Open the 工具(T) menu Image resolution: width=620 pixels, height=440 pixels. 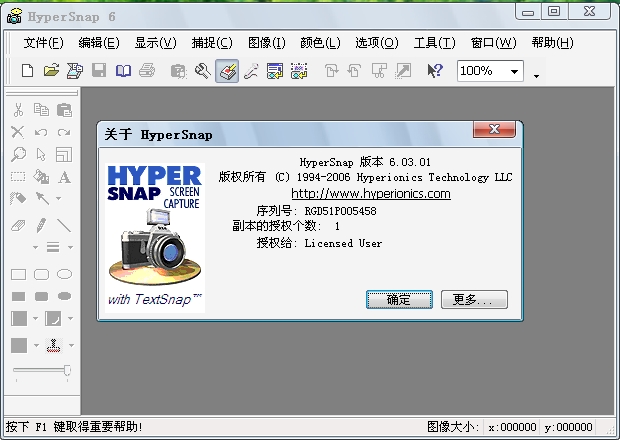(x=435, y=42)
